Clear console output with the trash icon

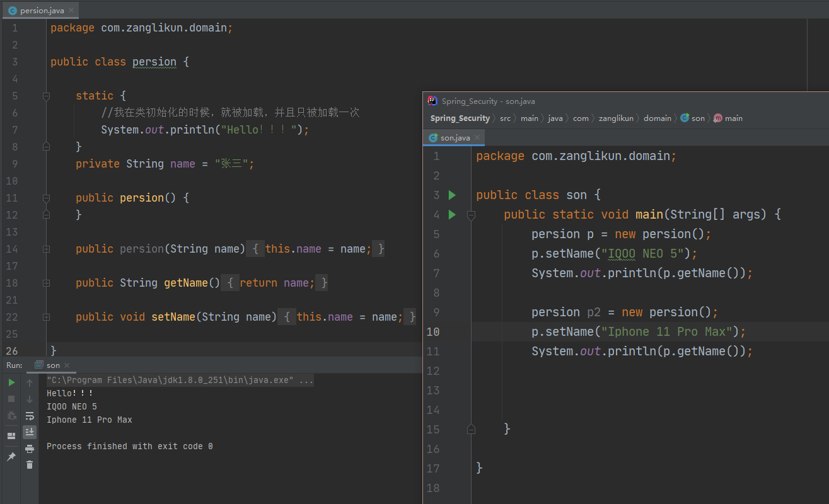click(x=30, y=465)
